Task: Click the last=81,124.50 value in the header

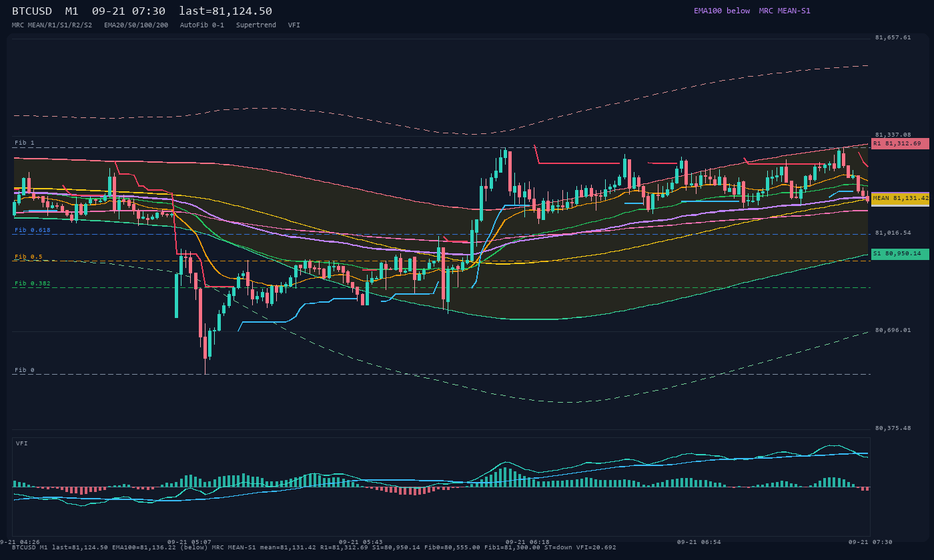Action: click(225, 11)
